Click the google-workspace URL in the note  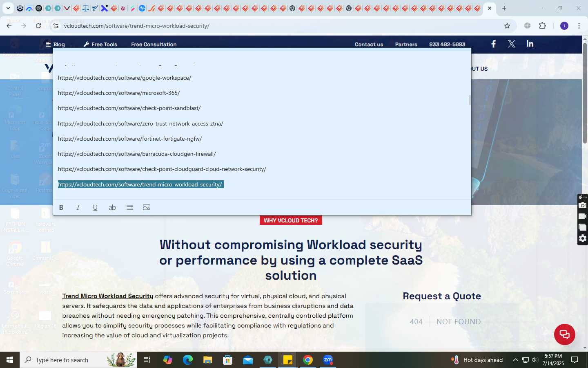pos(125,78)
